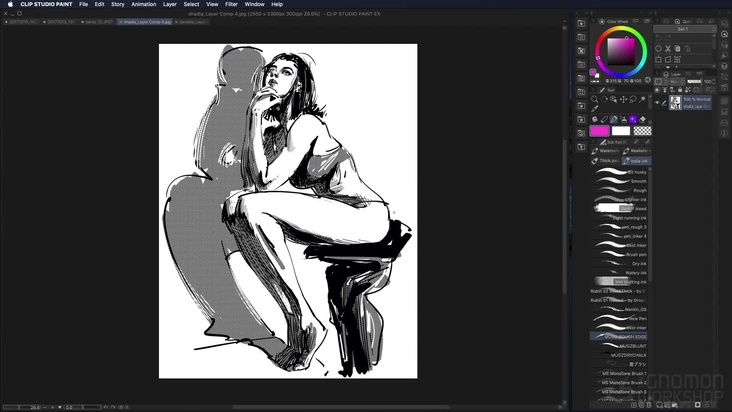Image resolution: width=732 pixels, height=412 pixels.
Task: Open the color settings circle beside HSV values
Action: [x=648, y=80]
